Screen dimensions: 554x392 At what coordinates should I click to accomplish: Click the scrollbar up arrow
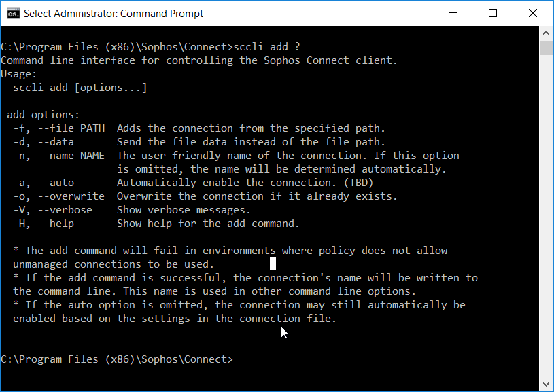546,31
